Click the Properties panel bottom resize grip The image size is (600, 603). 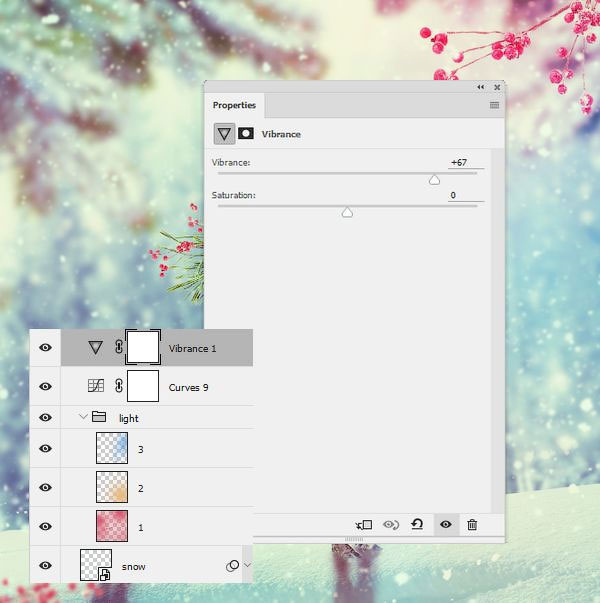pyautogui.click(x=354, y=540)
